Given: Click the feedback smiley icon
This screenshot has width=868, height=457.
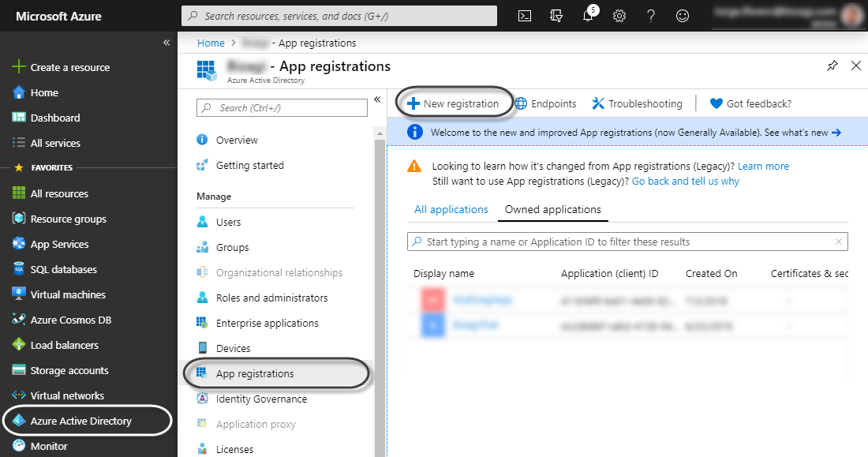Looking at the screenshot, I should click(683, 16).
